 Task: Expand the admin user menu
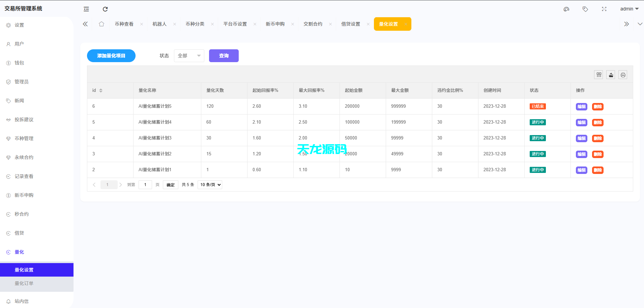(629, 9)
